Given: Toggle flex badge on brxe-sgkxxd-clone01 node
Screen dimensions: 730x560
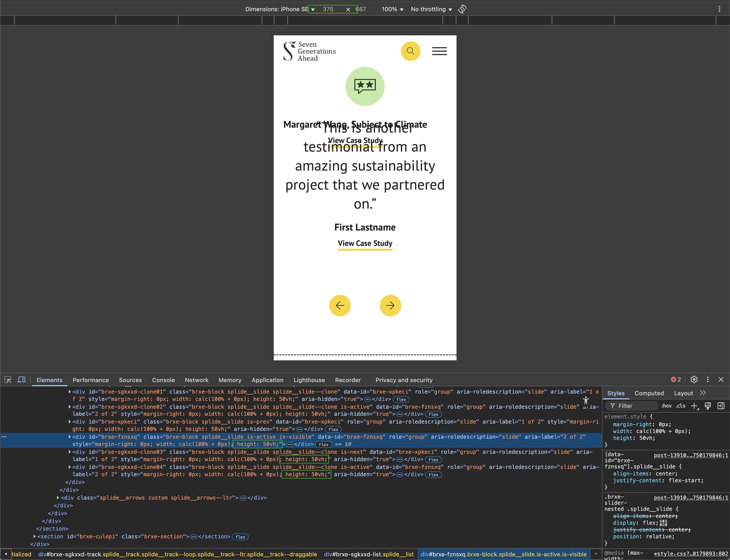Looking at the screenshot, I should point(401,399).
